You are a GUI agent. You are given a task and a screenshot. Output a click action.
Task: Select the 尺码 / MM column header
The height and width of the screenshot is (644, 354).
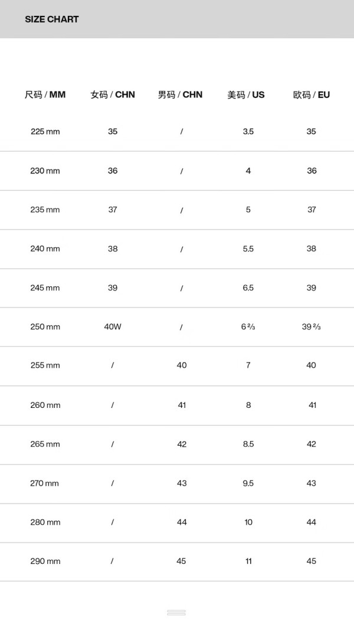(x=45, y=95)
